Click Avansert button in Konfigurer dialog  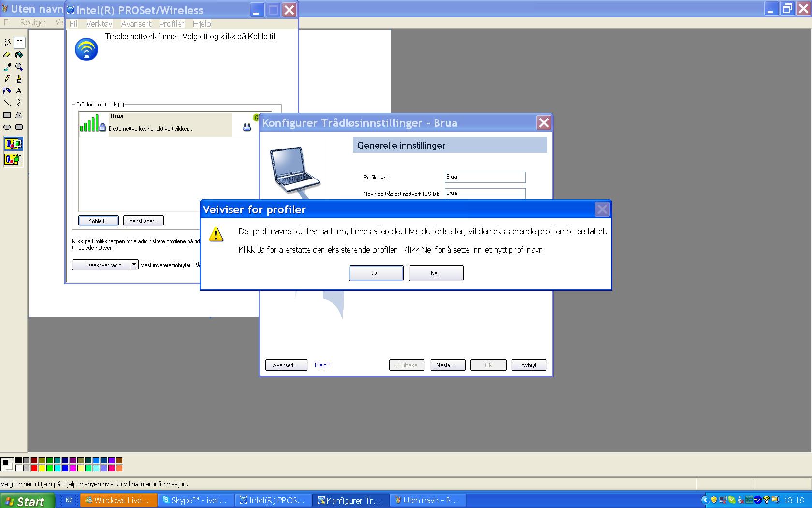287,365
